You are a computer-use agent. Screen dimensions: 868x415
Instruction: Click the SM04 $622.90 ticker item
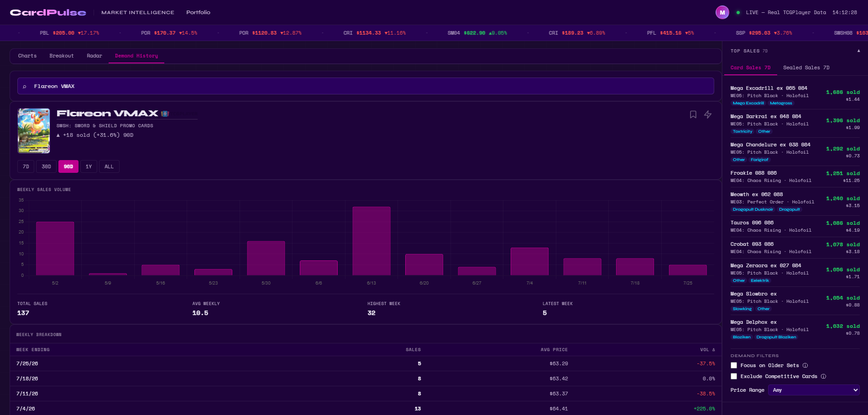477,33
